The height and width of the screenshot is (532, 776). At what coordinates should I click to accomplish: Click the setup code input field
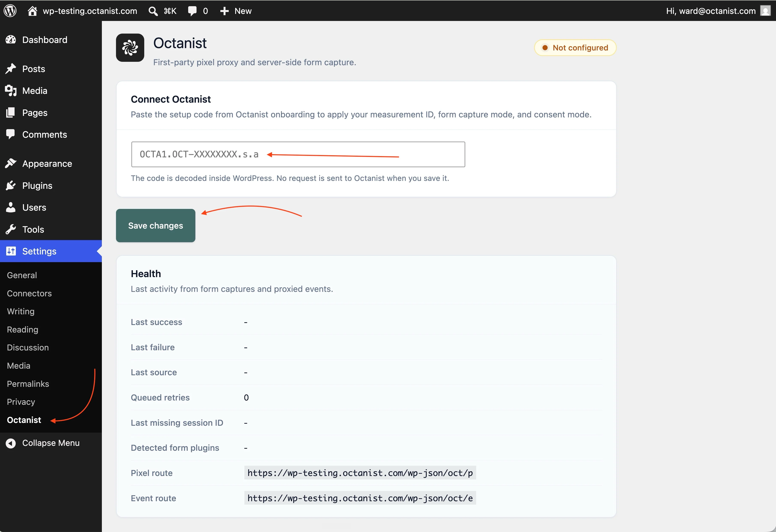coord(298,154)
